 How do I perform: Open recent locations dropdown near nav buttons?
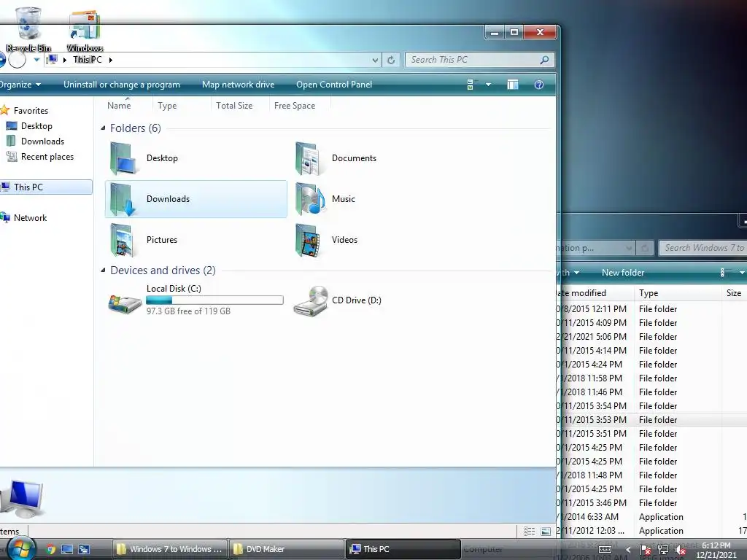36,60
